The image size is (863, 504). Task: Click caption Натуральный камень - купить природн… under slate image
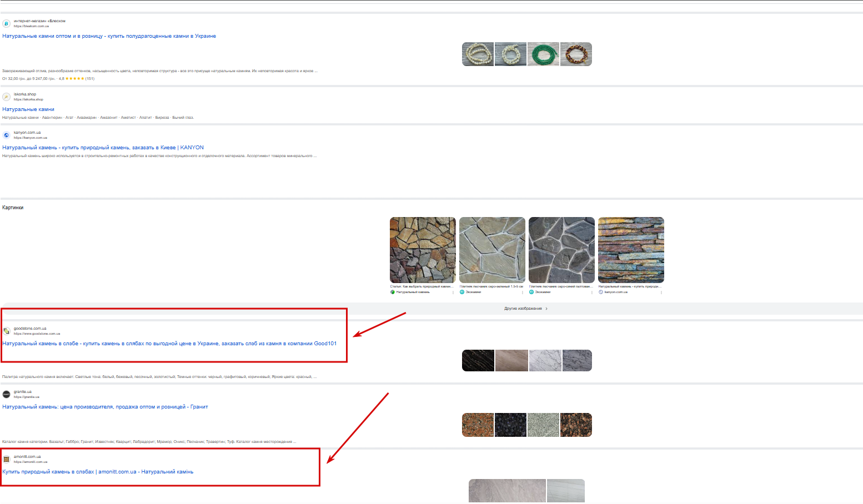point(630,286)
